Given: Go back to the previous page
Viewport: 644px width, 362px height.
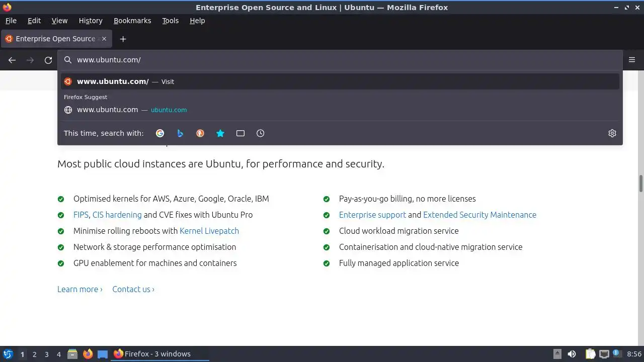Looking at the screenshot, I should point(12,60).
